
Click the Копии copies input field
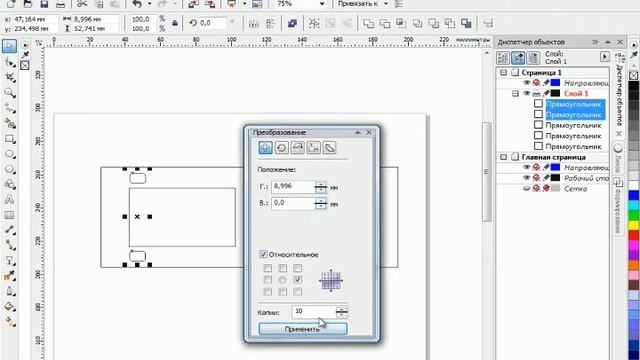(x=314, y=312)
